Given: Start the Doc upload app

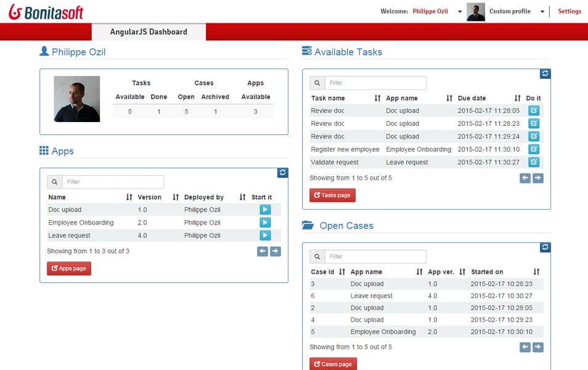Looking at the screenshot, I should 264,210.
